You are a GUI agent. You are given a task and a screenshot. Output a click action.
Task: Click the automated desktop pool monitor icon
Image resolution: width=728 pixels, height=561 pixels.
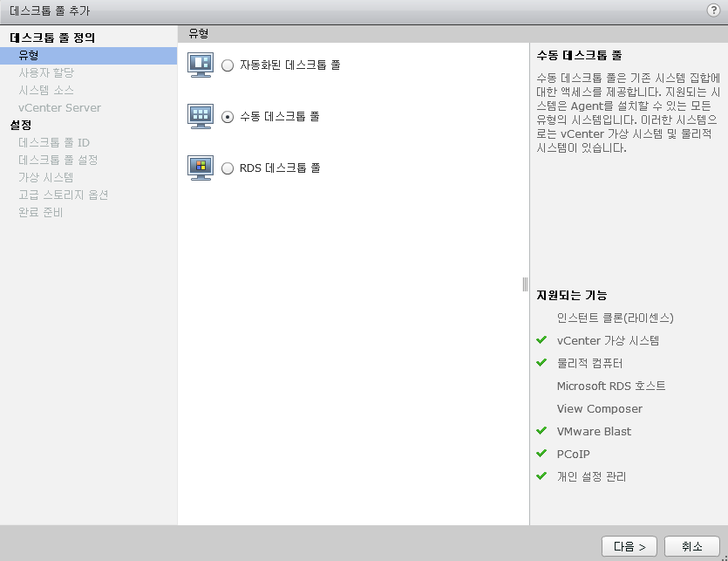[201, 65]
